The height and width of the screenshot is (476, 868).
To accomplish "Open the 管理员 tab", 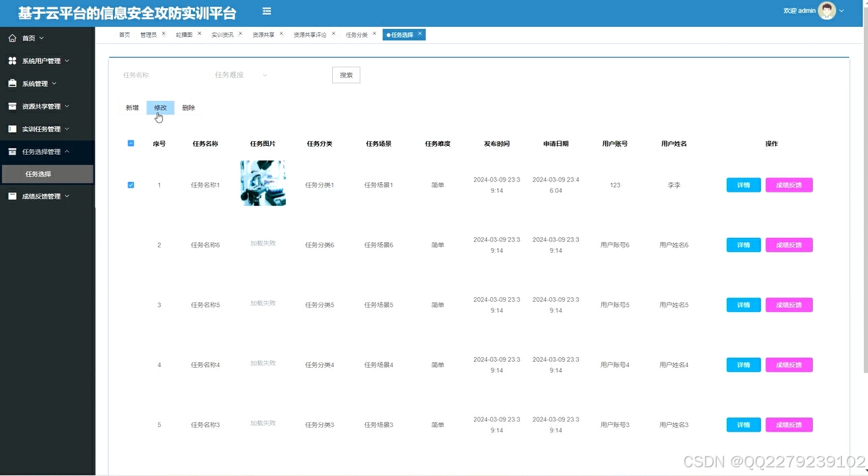I will (x=149, y=34).
